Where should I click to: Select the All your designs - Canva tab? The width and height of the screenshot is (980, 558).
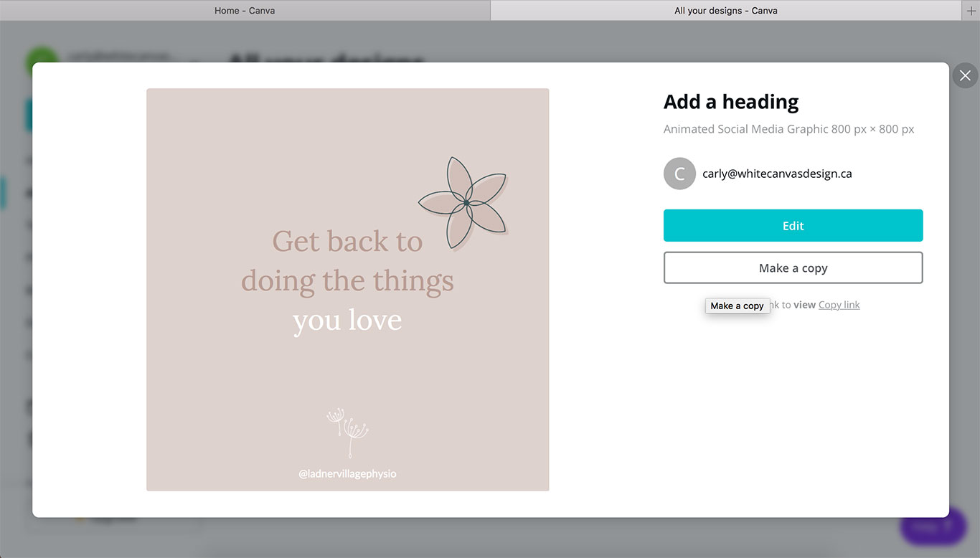[x=726, y=11]
